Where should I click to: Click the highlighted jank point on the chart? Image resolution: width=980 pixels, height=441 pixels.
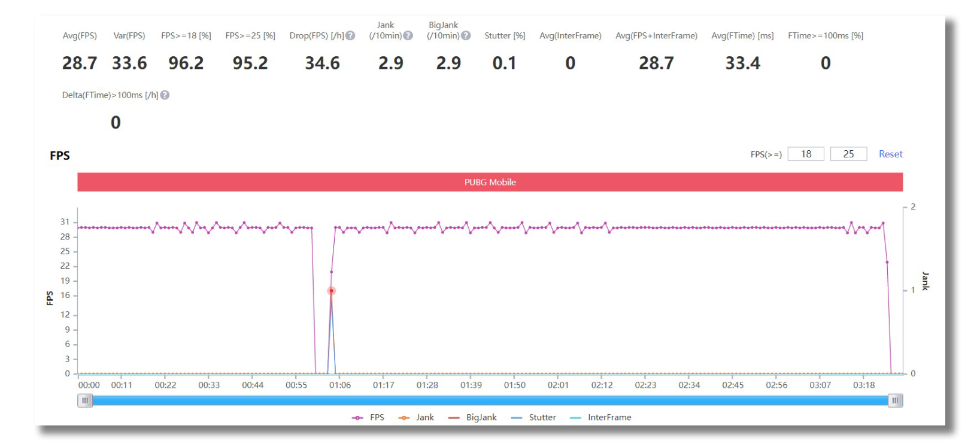tap(331, 291)
